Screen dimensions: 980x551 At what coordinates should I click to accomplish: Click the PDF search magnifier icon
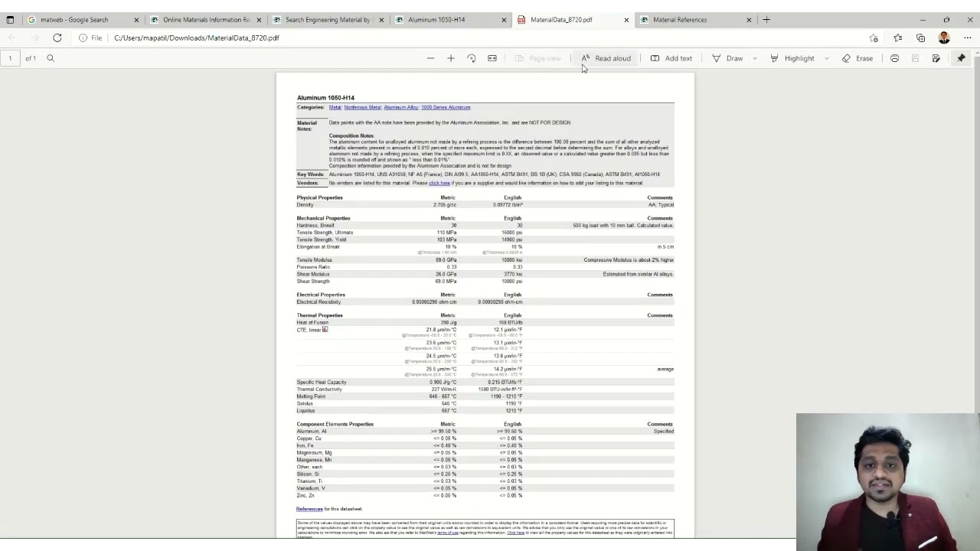51,58
